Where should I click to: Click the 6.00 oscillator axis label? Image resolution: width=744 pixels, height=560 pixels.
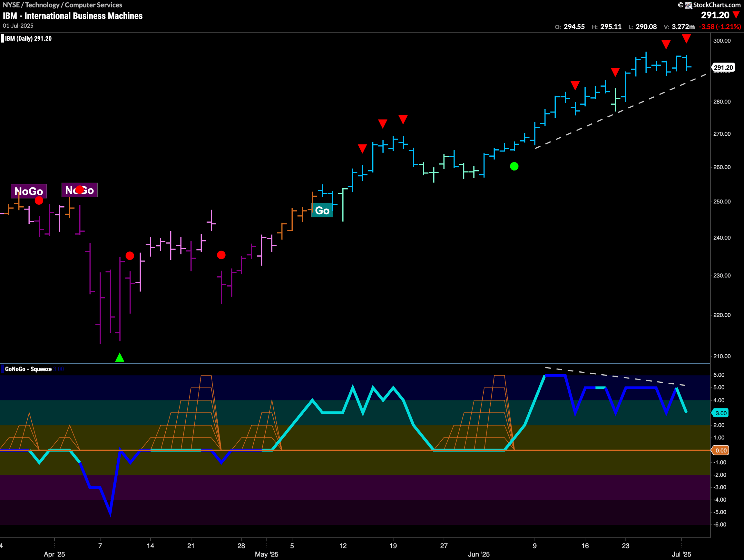tap(719, 375)
